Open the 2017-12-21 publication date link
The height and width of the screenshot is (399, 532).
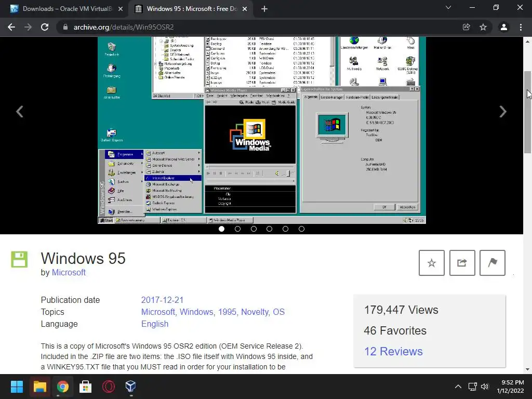[x=162, y=300]
